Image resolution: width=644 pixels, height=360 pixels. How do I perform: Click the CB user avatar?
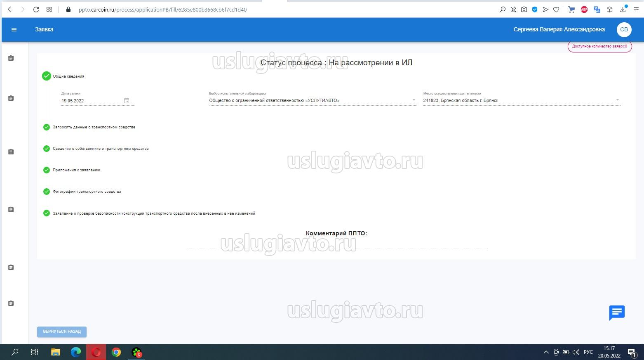[624, 30]
